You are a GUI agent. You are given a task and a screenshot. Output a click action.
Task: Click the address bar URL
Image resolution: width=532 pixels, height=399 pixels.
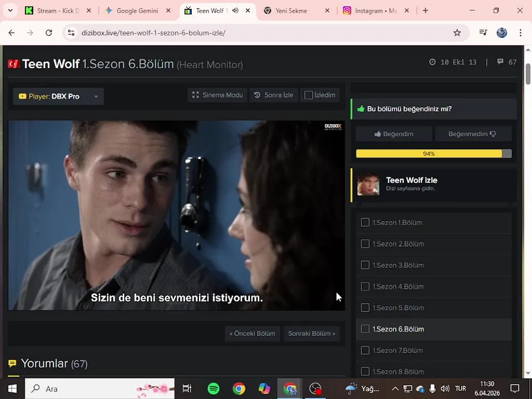tap(154, 33)
